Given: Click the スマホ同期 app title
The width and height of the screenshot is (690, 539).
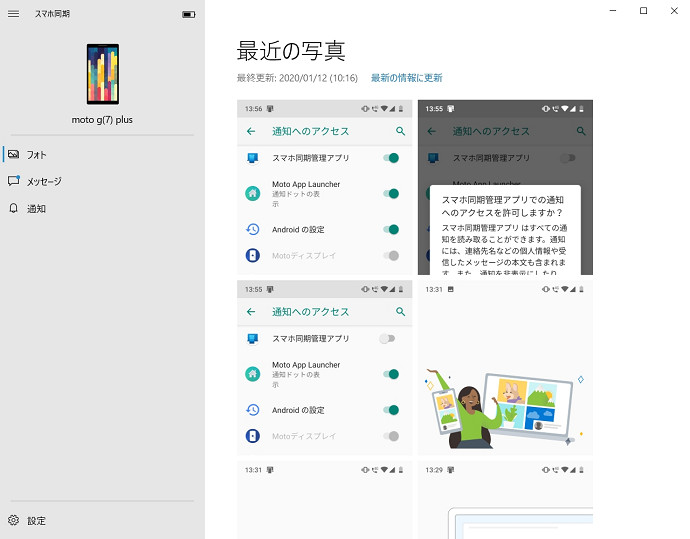Looking at the screenshot, I should [x=52, y=14].
